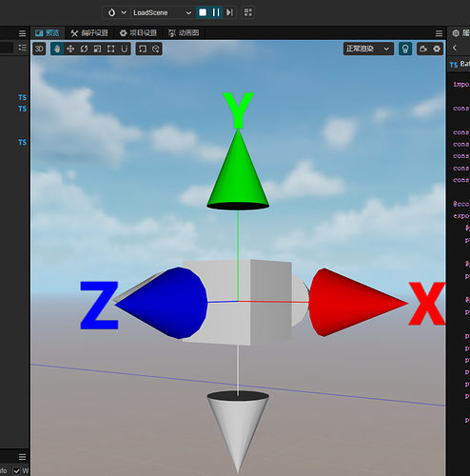Click the blue Z letter label
This screenshot has height=476, width=470.
(99, 305)
